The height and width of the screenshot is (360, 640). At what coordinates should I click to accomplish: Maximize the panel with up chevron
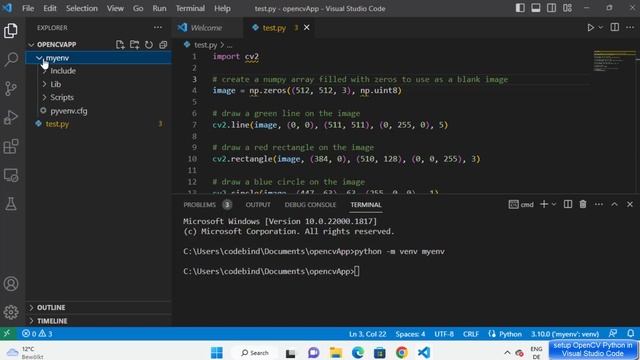pos(614,204)
